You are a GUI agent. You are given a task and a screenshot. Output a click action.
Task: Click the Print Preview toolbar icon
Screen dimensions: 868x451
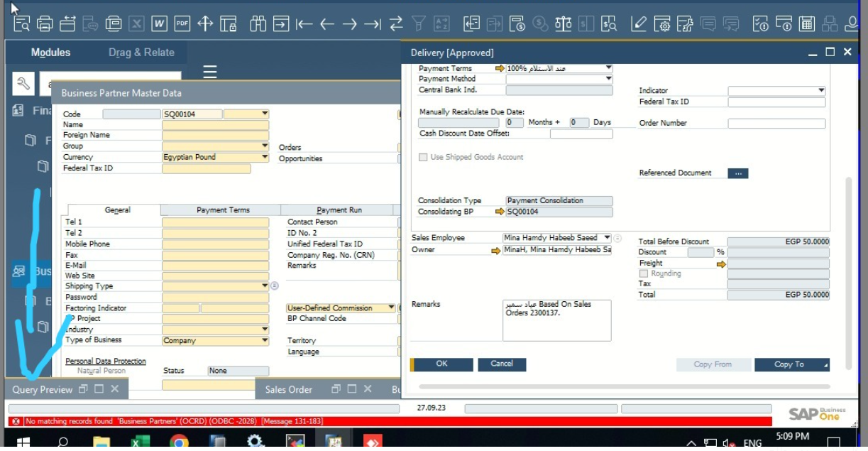pos(21,24)
